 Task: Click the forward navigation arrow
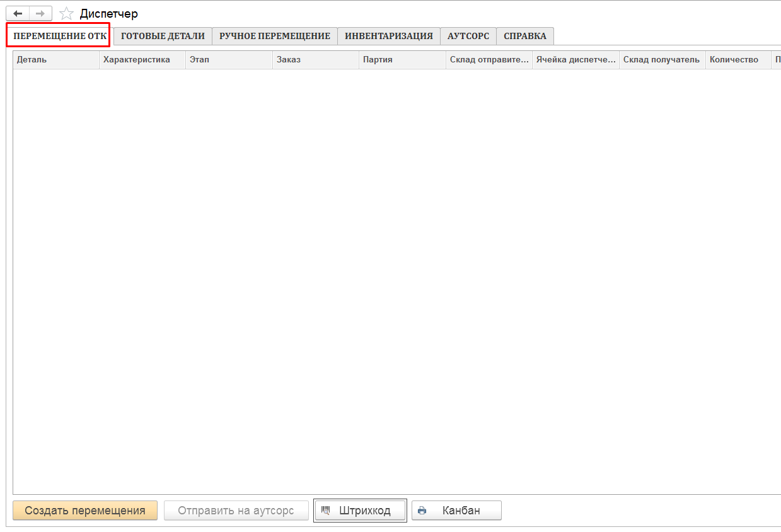pos(40,13)
